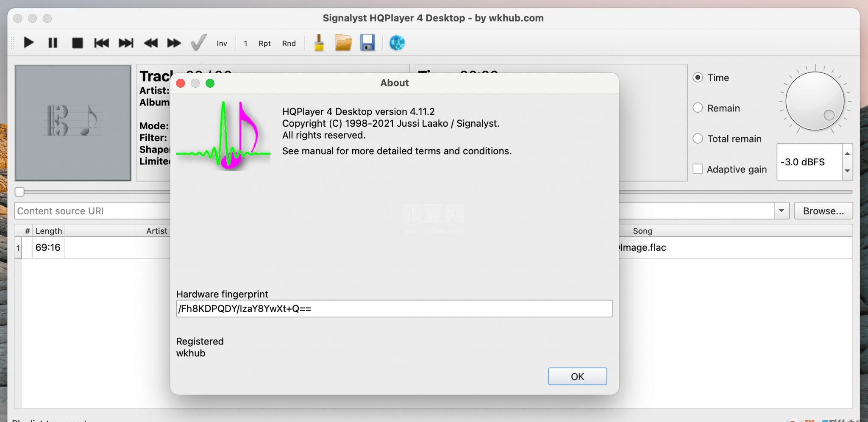Stop playback with the Stop icon
Screen dimensions: 868x422
(77, 43)
